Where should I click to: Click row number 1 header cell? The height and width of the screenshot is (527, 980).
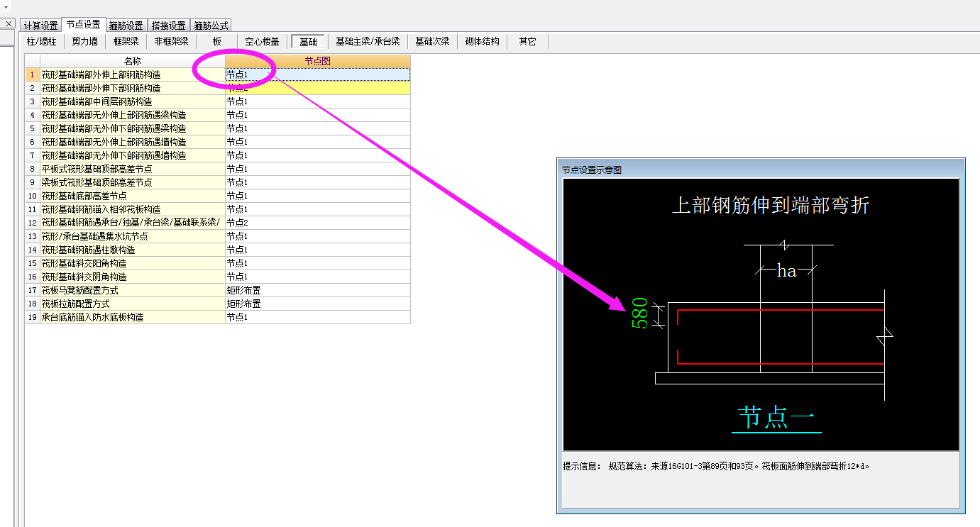33,74
